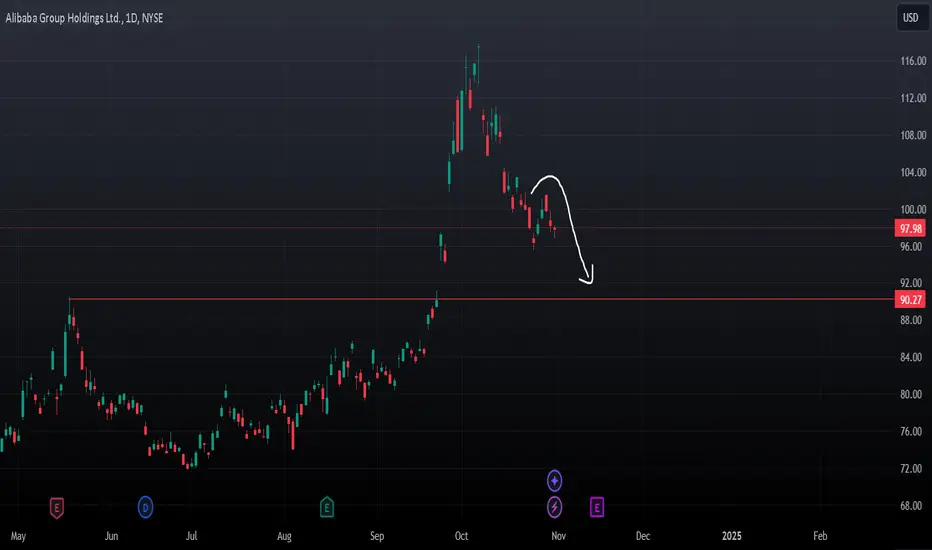Click the 68.00 price axis label
932x550 pixels.
click(911, 506)
